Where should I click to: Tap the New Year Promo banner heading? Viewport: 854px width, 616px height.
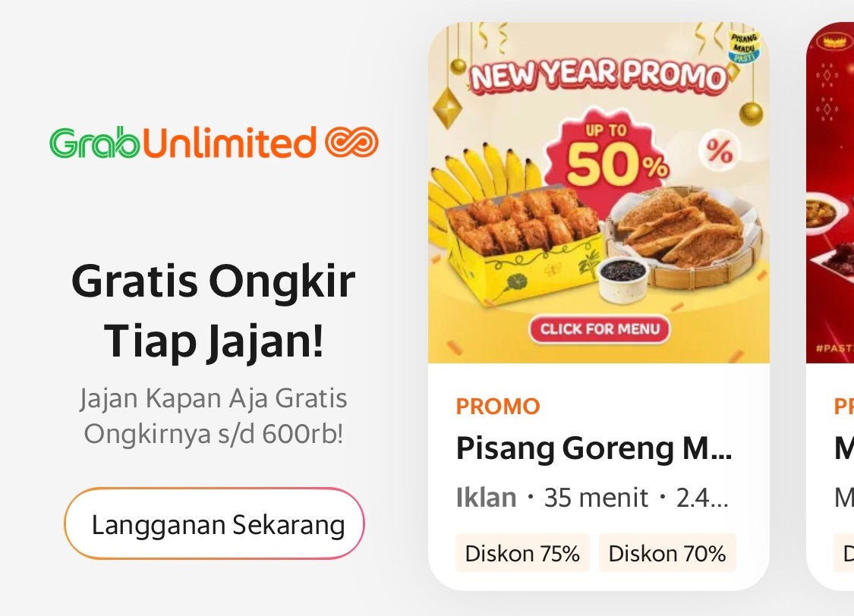pos(598,76)
